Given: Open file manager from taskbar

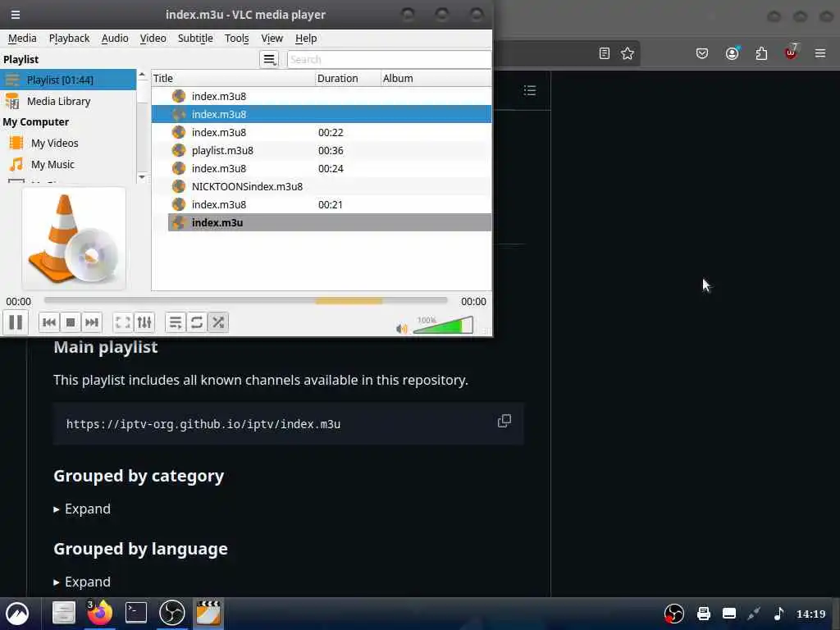Looking at the screenshot, I should [x=64, y=613].
